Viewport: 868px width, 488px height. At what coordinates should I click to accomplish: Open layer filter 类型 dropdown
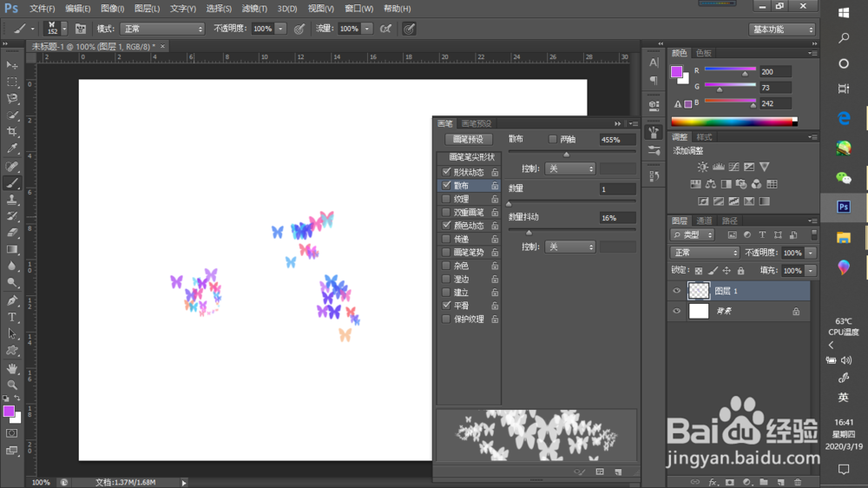(692, 234)
